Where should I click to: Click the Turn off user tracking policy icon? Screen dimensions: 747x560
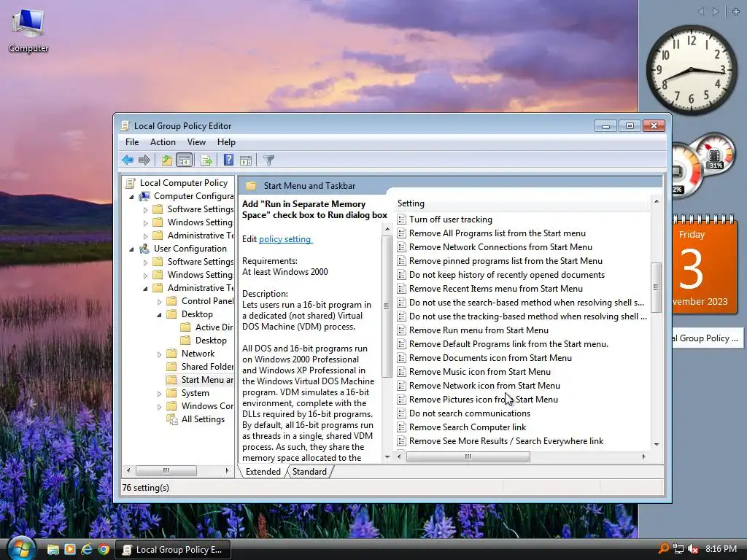(x=402, y=219)
